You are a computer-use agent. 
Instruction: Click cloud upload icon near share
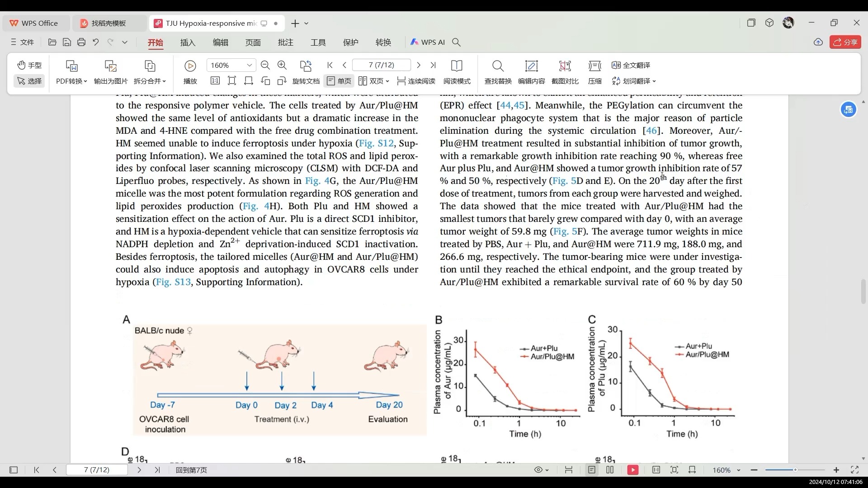[x=818, y=42]
